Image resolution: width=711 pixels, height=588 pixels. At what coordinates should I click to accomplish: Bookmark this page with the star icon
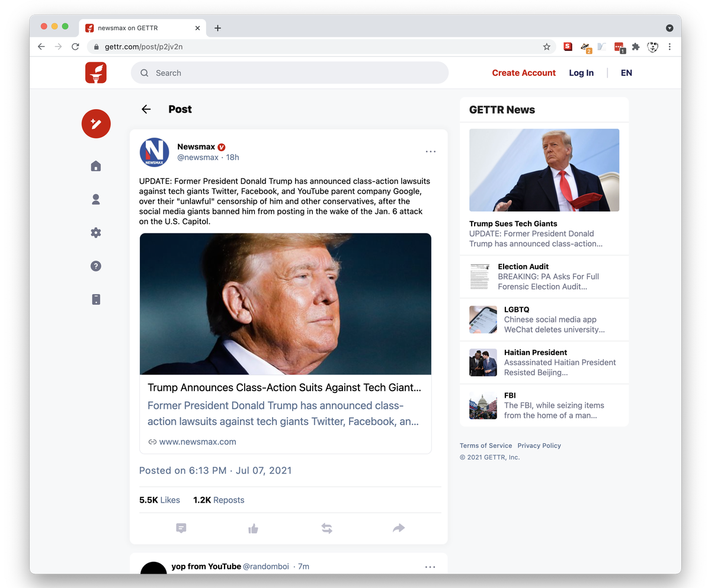click(547, 46)
